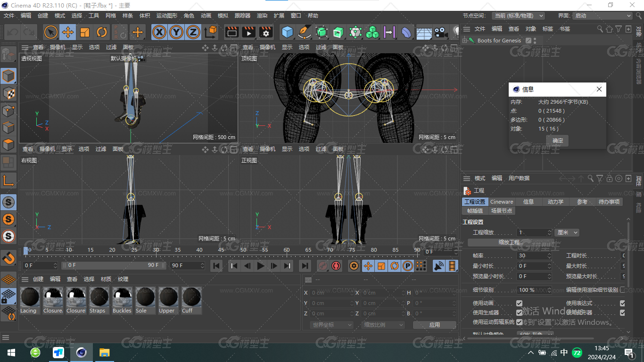
Task: Jump to the timeline start
Action: tap(216, 266)
